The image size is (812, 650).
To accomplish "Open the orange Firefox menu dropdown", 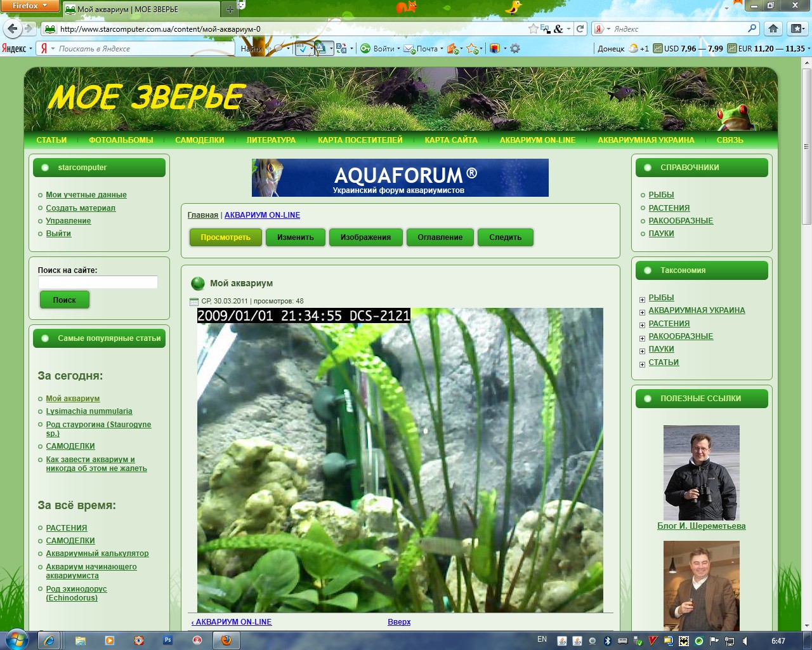I will click(x=30, y=6).
